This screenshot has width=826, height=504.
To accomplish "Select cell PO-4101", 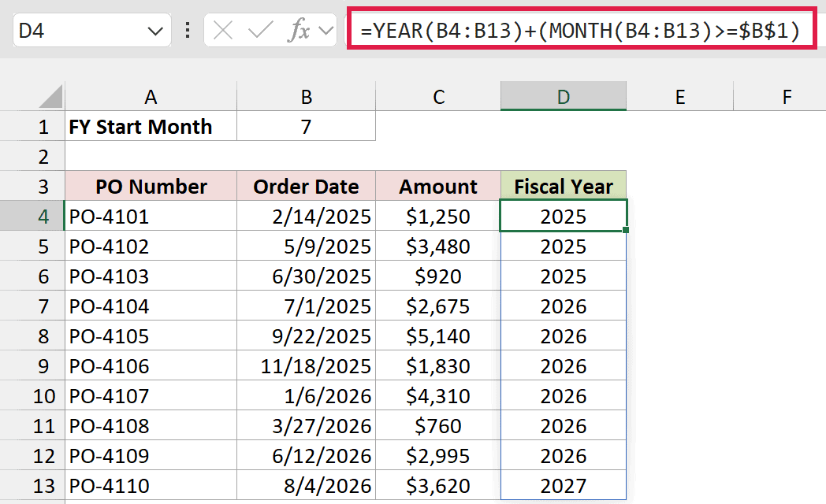I will pyautogui.click(x=151, y=217).
